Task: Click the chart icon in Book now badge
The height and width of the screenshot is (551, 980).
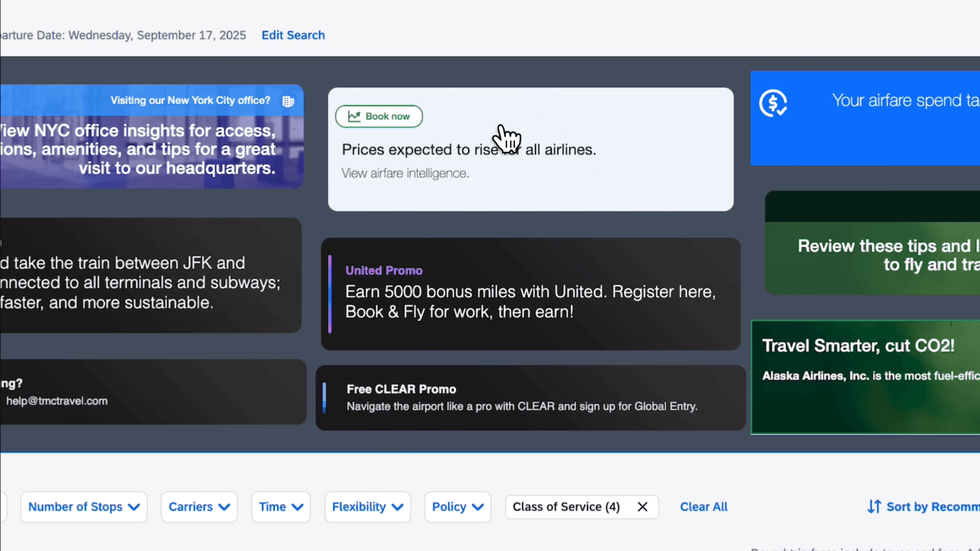Action: (354, 116)
